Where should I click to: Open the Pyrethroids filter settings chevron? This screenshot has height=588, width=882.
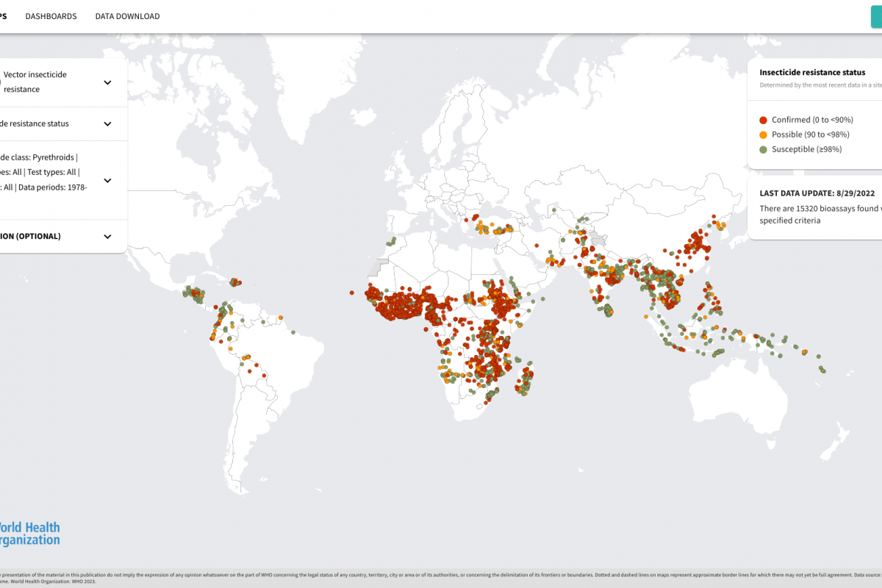click(x=107, y=180)
